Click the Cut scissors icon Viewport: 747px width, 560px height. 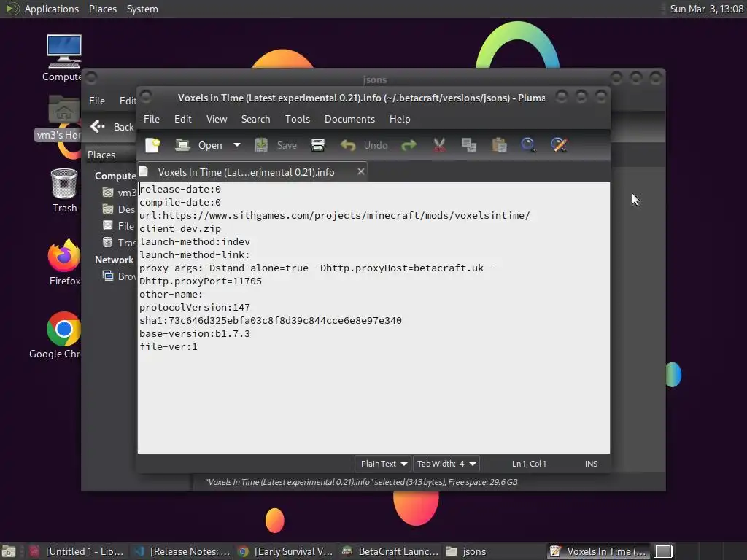(439, 145)
